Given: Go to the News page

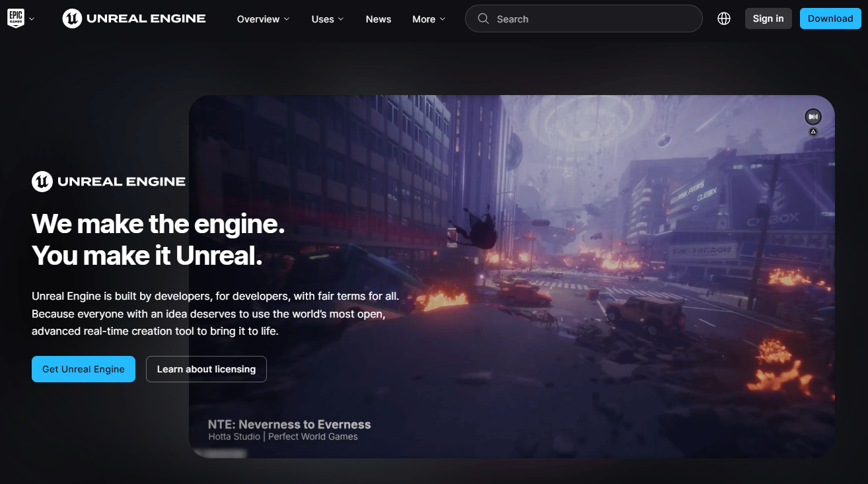Looking at the screenshot, I should [x=379, y=19].
